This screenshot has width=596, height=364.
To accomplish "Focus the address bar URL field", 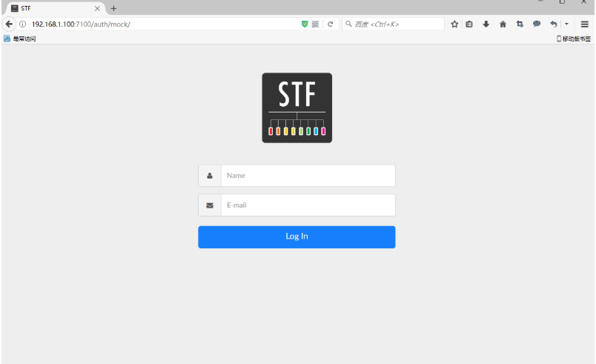I will point(163,24).
